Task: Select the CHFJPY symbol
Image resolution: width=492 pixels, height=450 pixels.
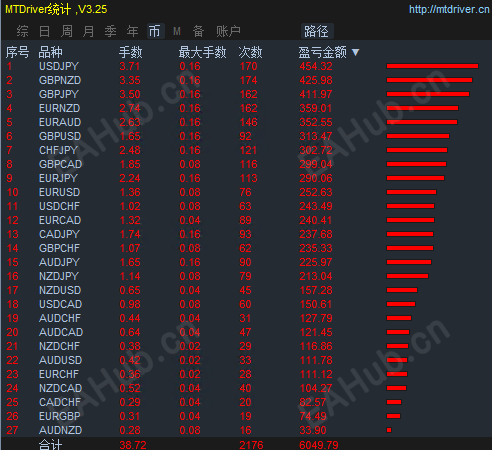Action: click(x=58, y=150)
